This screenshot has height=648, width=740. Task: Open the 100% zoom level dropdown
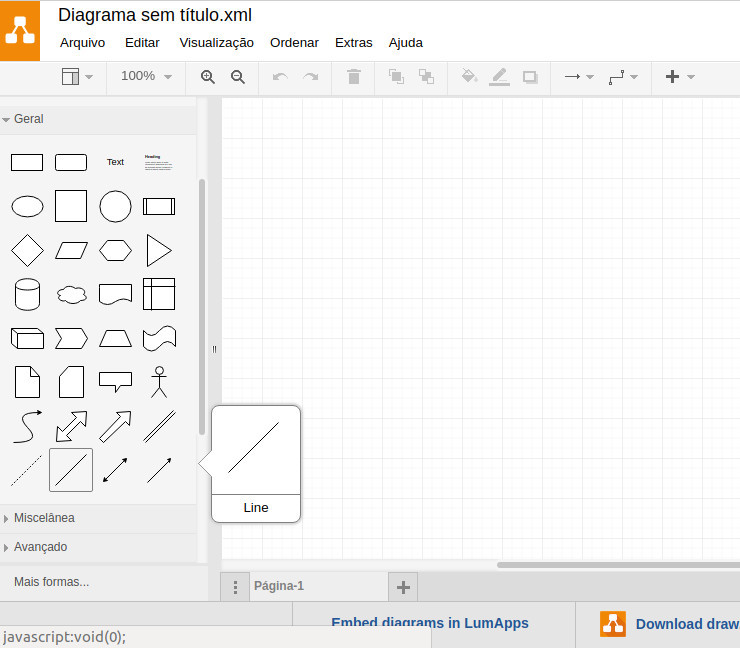click(x=146, y=77)
